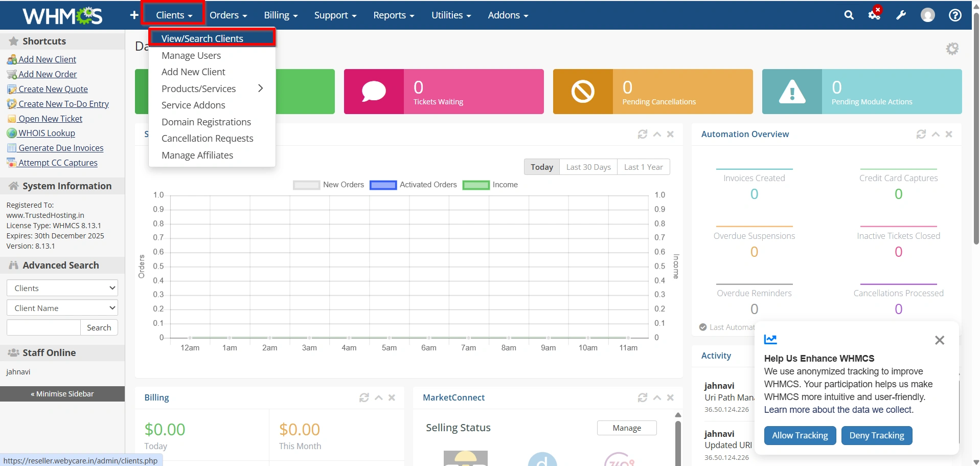Toggle New Orders legend series
This screenshot has width=980, height=466.
pos(328,185)
